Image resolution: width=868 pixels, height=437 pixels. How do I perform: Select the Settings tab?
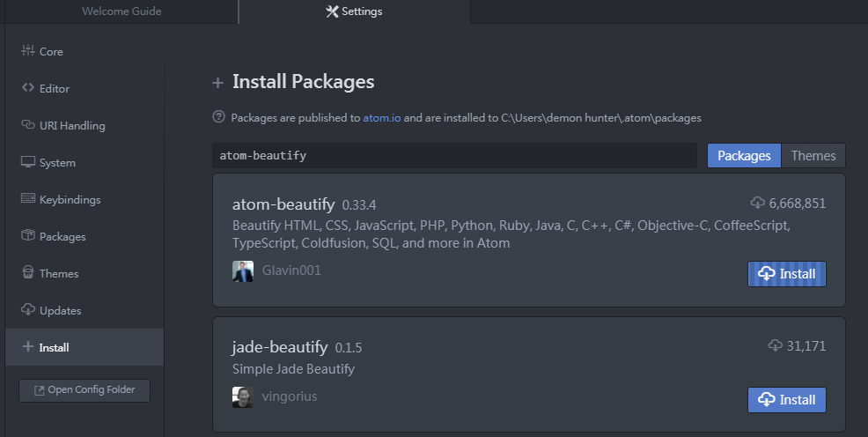tap(354, 11)
